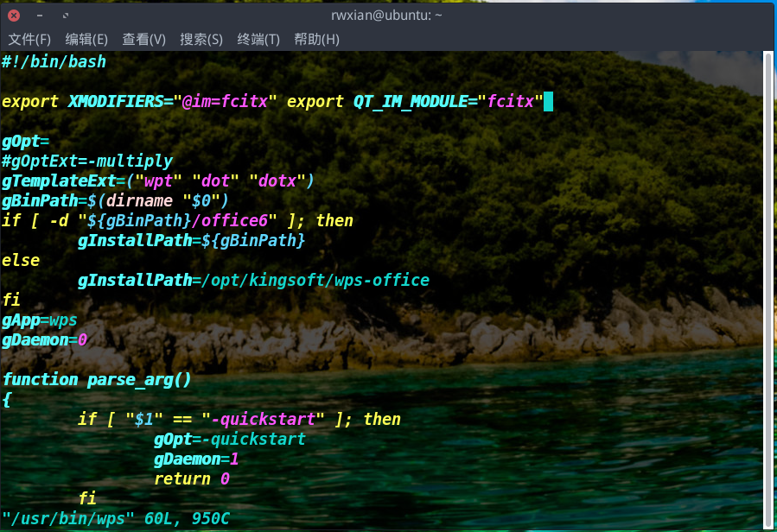Open the 搜索(S) menu

click(x=201, y=40)
